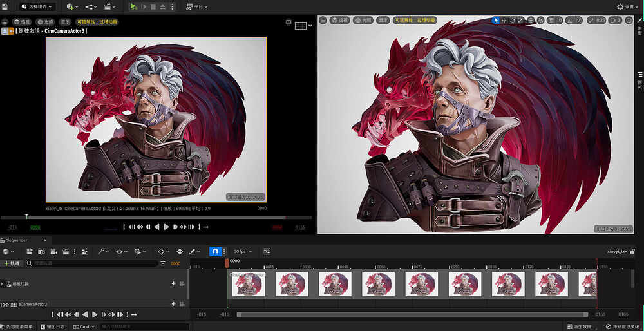Open the Sequencer curve editor icon

pyautogui.click(x=267, y=251)
